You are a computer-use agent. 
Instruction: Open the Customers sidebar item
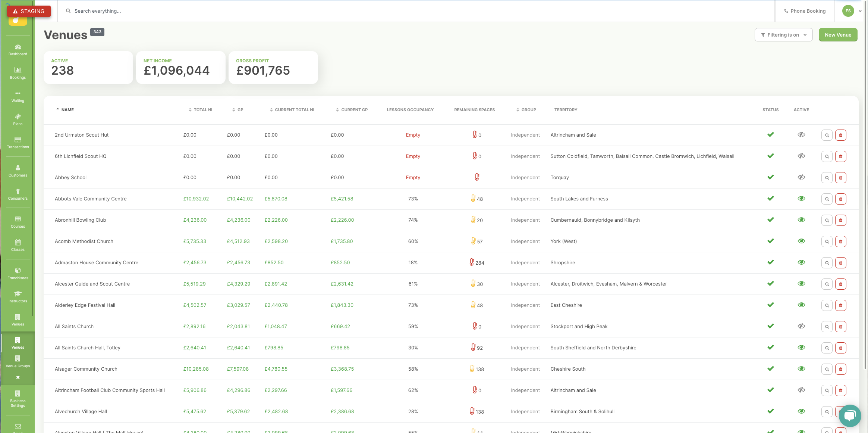18,171
